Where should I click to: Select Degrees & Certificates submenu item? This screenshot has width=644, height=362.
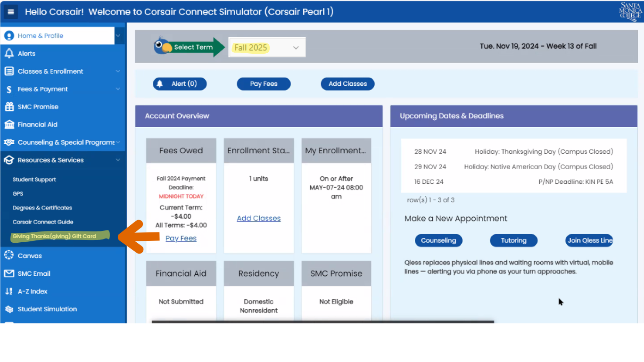pos(42,208)
